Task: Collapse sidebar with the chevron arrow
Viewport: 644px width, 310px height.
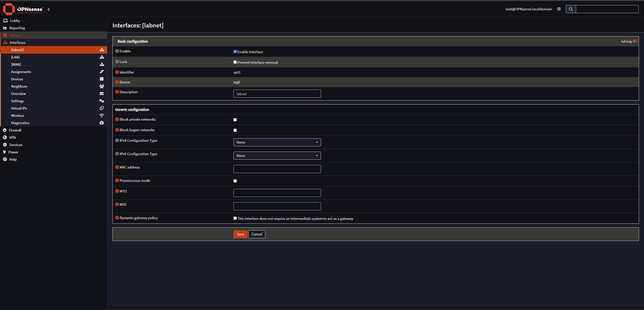Action: [49, 9]
